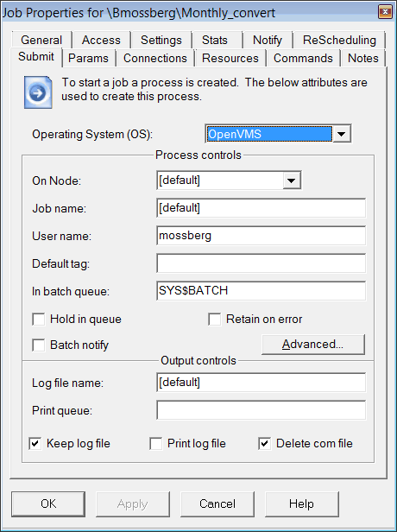This screenshot has width=397, height=532.
Task: Enable the Print log file checkbox
Action: tap(156, 443)
